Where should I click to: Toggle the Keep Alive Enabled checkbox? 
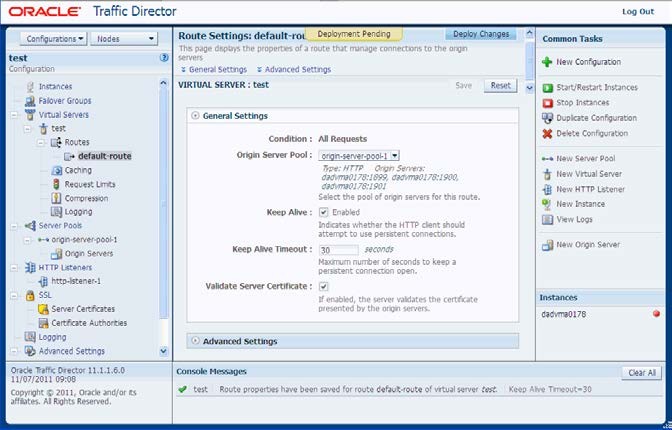pos(324,212)
